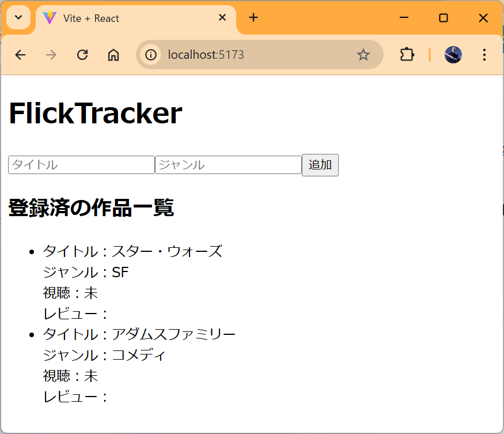Close the Vite + React tab
Image resolution: width=504 pixels, height=434 pixels.
[222, 18]
